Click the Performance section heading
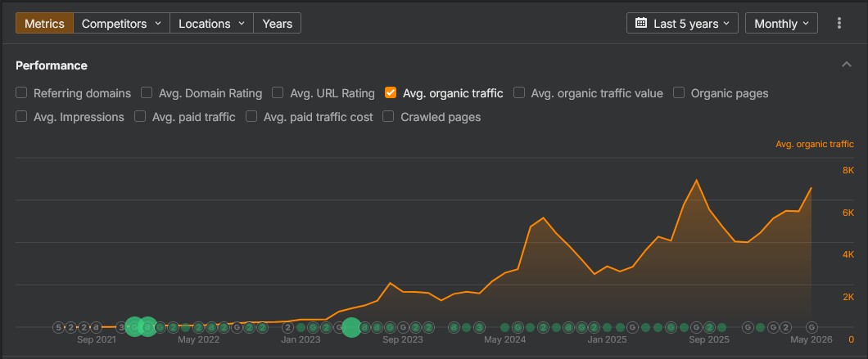 point(52,65)
